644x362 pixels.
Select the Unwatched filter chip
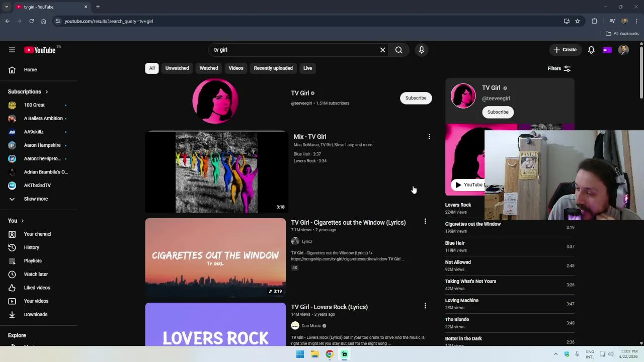coord(177,68)
